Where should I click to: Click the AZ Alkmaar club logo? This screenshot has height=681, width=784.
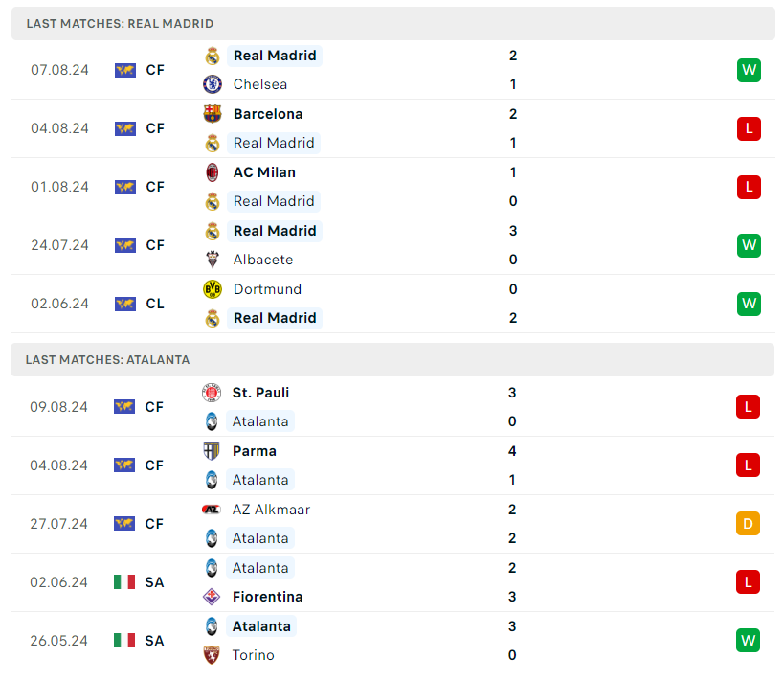(211, 510)
